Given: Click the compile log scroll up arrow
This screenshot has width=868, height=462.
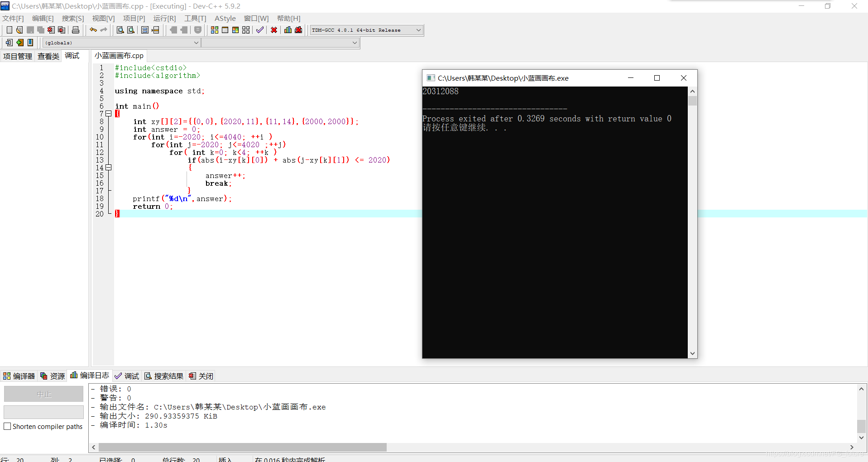Looking at the screenshot, I should pyautogui.click(x=861, y=389).
